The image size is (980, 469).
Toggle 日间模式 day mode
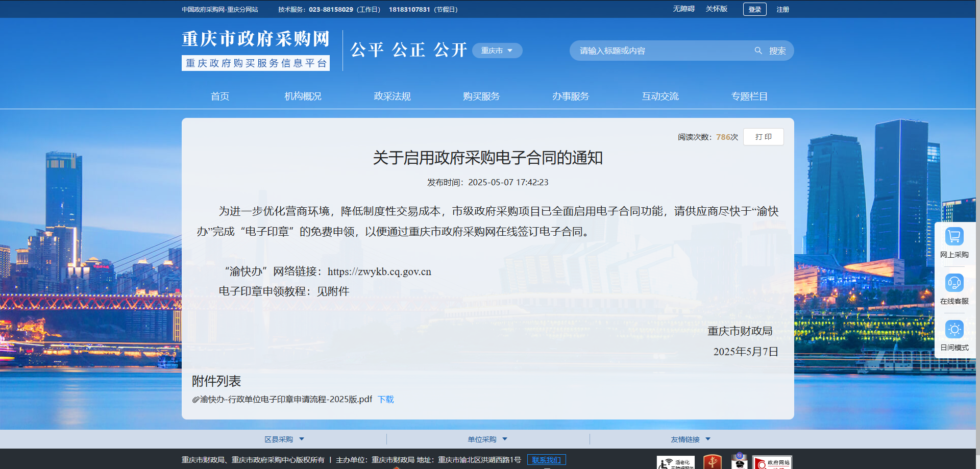coord(954,330)
